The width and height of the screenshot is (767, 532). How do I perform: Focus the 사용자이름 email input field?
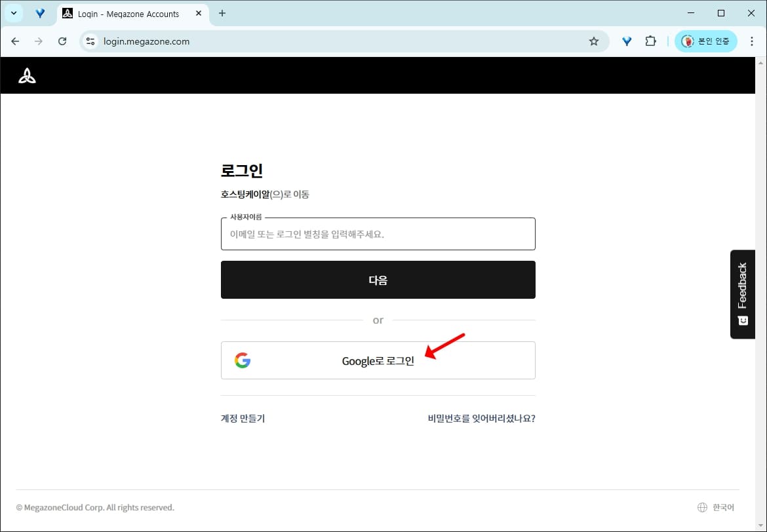click(378, 234)
